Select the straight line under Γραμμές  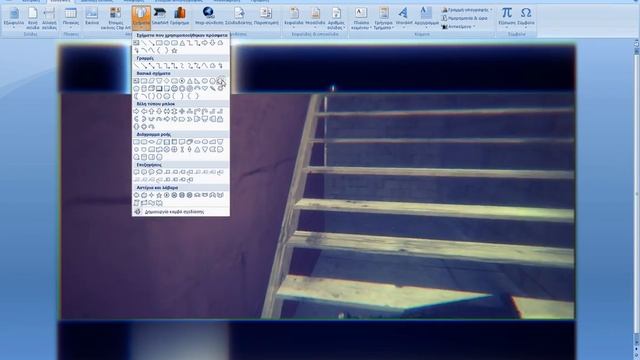coord(136,66)
